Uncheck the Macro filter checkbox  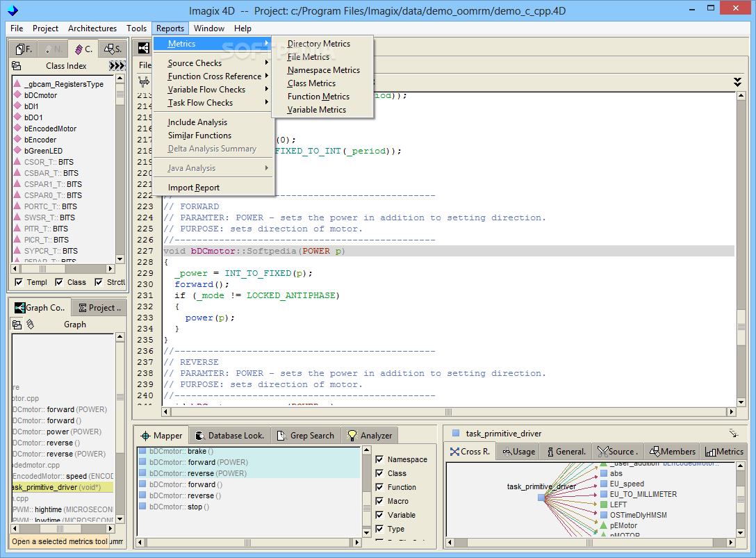(379, 501)
